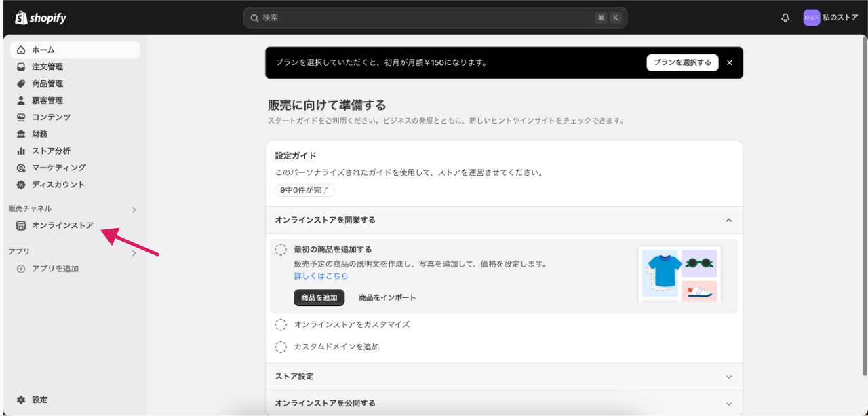Click the ディスカウント badge icon

coord(21,185)
